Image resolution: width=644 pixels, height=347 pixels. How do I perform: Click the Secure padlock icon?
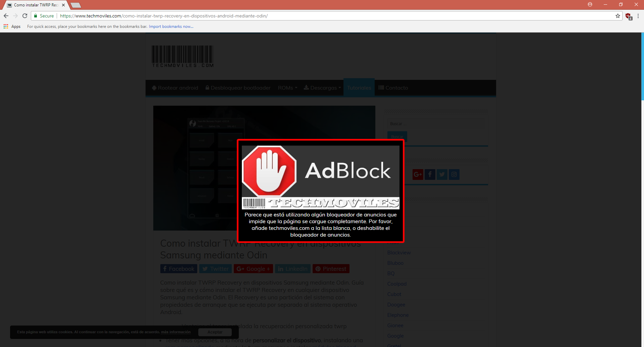pos(36,16)
